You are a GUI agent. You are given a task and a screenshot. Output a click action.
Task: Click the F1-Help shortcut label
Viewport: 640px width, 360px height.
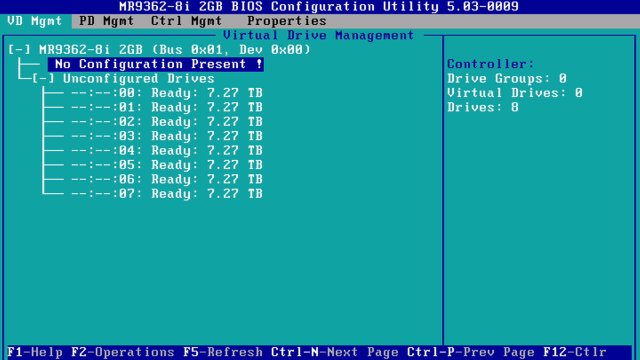click(35, 352)
